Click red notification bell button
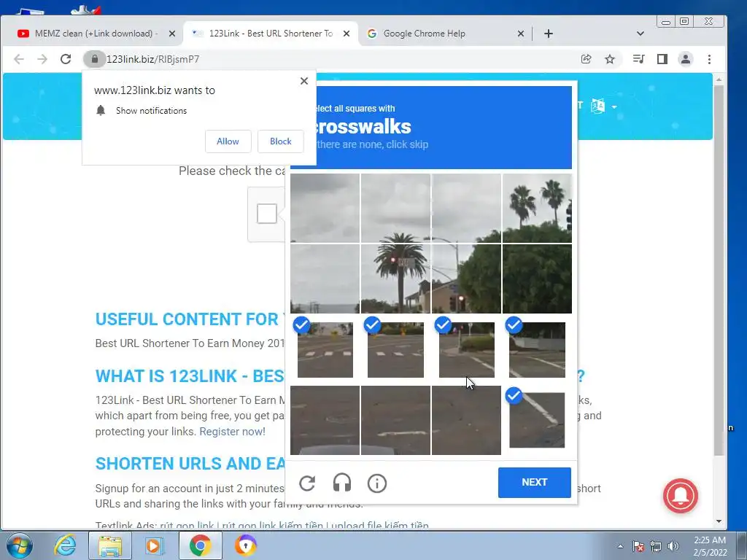 (681, 496)
